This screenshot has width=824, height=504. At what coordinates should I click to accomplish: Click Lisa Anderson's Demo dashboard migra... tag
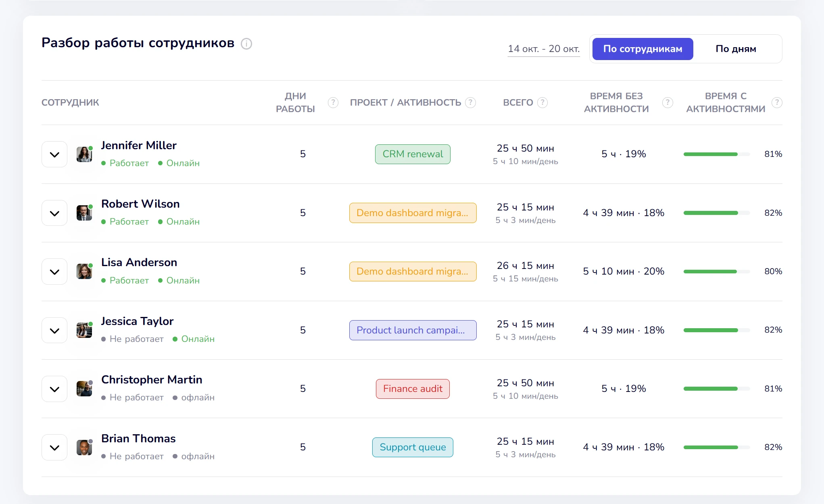pyautogui.click(x=413, y=271)
